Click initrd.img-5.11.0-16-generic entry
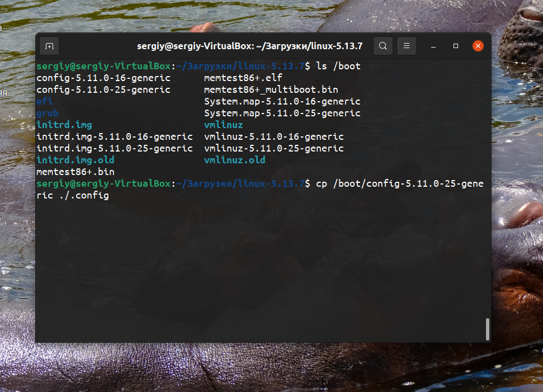Screen dimensions: 543x392 [x=114, y=136]
